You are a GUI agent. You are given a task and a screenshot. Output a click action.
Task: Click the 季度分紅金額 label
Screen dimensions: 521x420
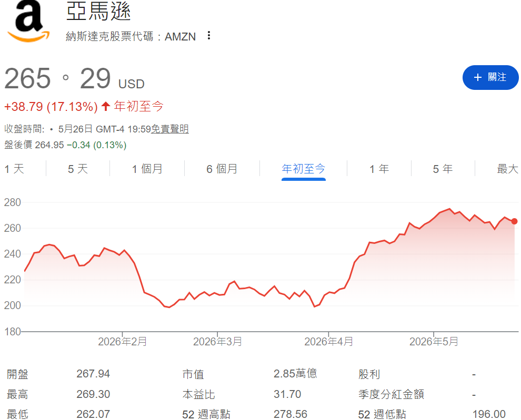391,394
